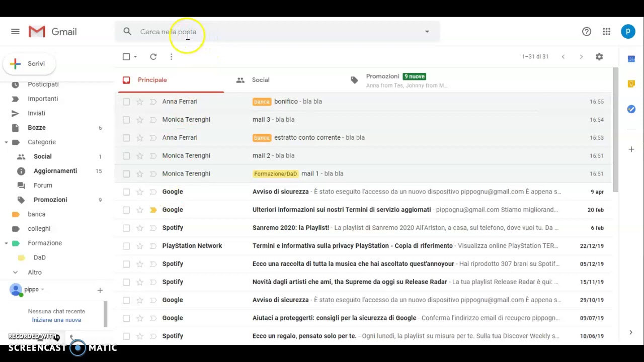Hide the side panel arrow
The image size is (644, 362).
pyautogui.click(x=631, y=332)
